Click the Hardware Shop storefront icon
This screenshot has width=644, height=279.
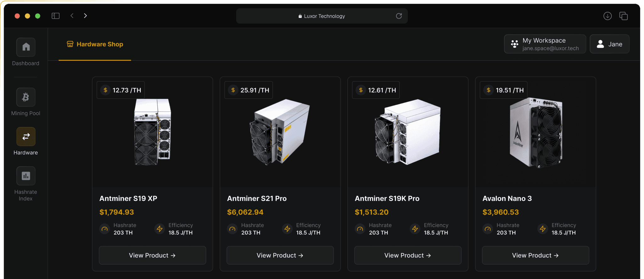coord(70,44)
